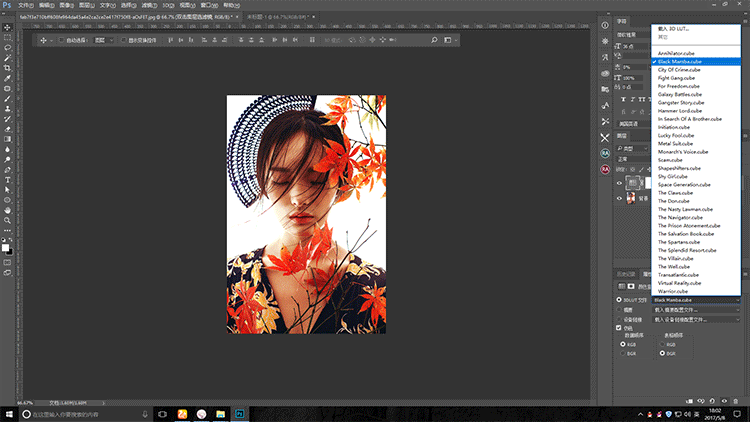Screen dimensions: 750x422
Task: Select the Clone Stamp tool
Action: tap(7, 109)
